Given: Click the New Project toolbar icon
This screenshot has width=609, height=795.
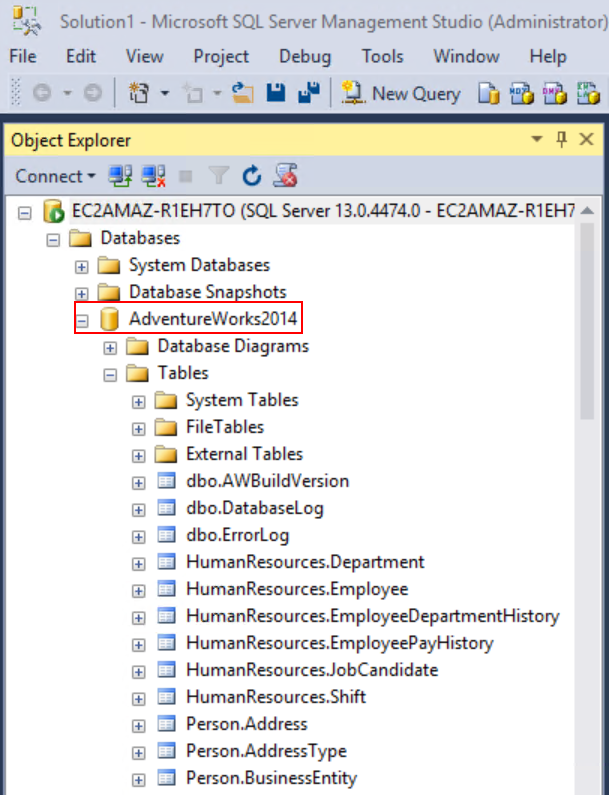Looking at the screenshot, I should tap(139, 93).
